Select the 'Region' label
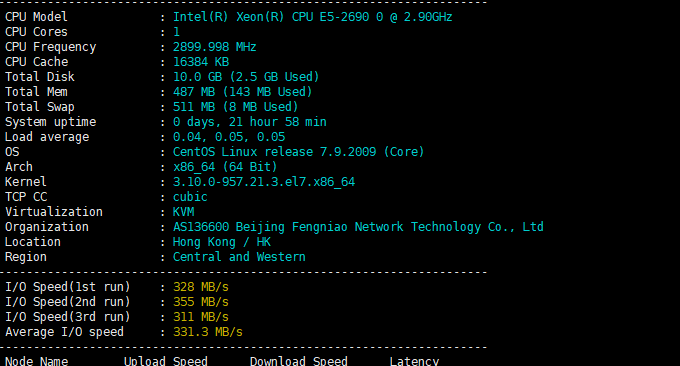Viewport: 680px width, 366px height. point(26,257)
